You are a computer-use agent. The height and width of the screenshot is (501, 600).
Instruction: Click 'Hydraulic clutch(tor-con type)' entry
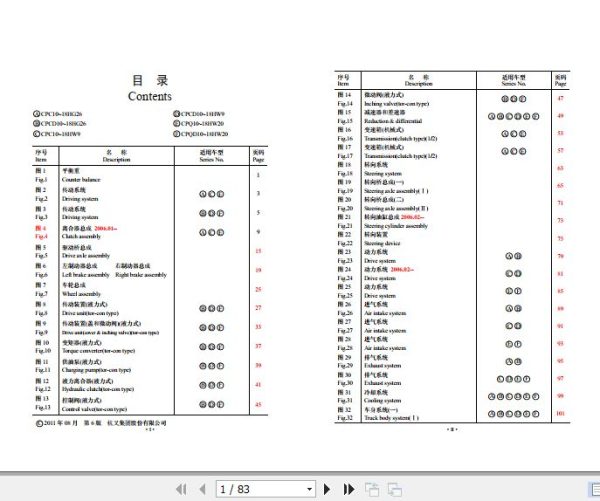(98, 389)
